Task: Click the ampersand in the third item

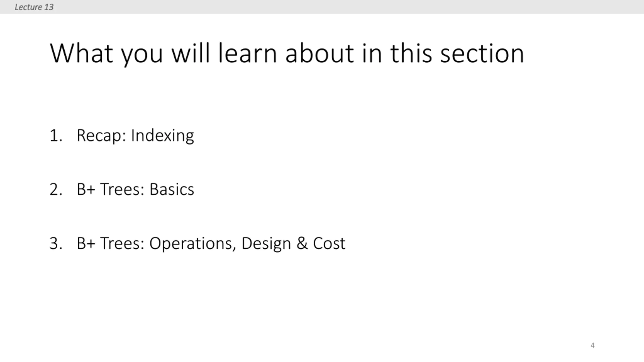Action: [x=302, y=243]
